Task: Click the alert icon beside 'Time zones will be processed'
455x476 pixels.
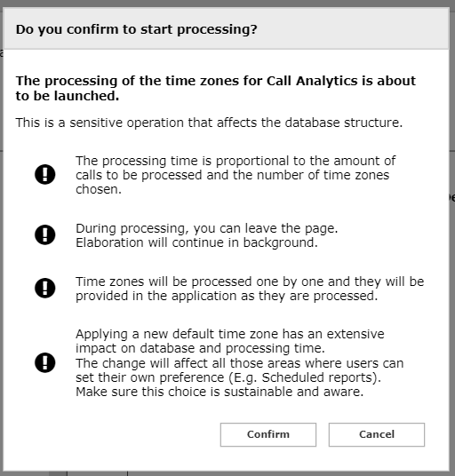Action: pyautogui.click(x=45, y=288)
